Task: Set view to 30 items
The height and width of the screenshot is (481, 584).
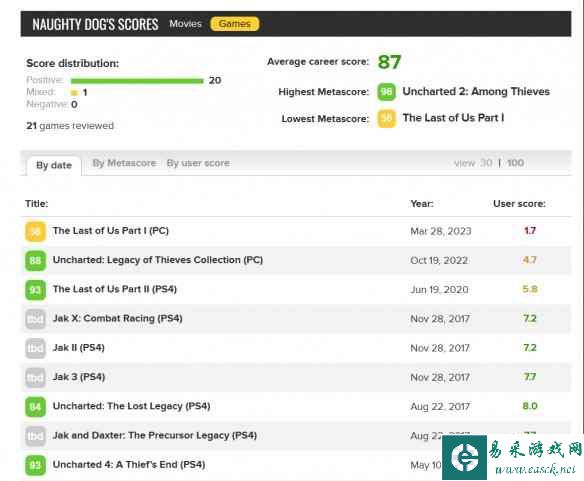Action: click(x=486, y=163)
